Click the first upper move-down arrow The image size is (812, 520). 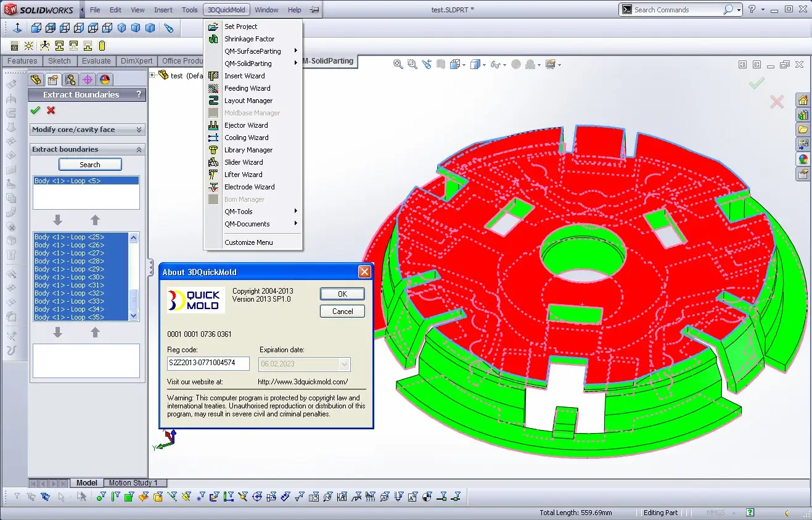57,220
